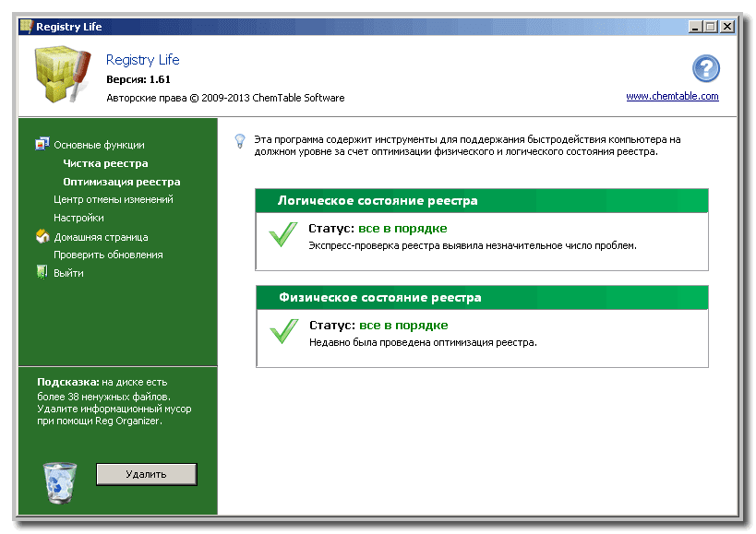This screenshot has height=534, width=756.
Task: Click the 'Версия: 1.61' text
Action: click(x=138, y=79)
